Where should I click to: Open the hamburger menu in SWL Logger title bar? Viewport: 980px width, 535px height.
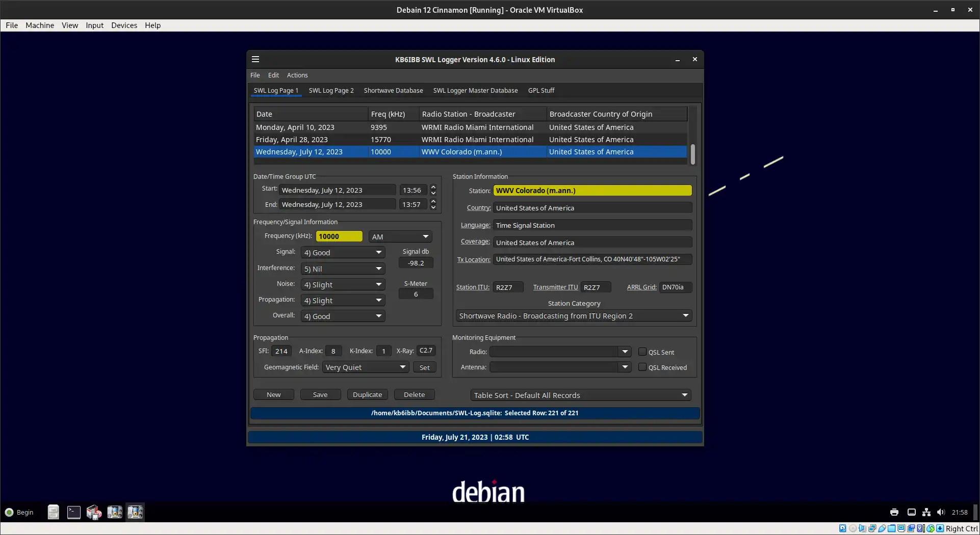(255, 59)
